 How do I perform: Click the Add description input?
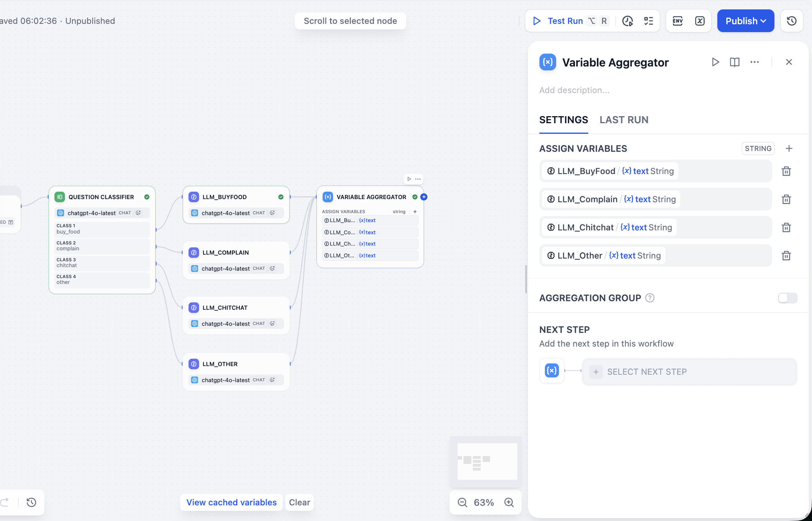pyautogui.click(x=574, y=90)
